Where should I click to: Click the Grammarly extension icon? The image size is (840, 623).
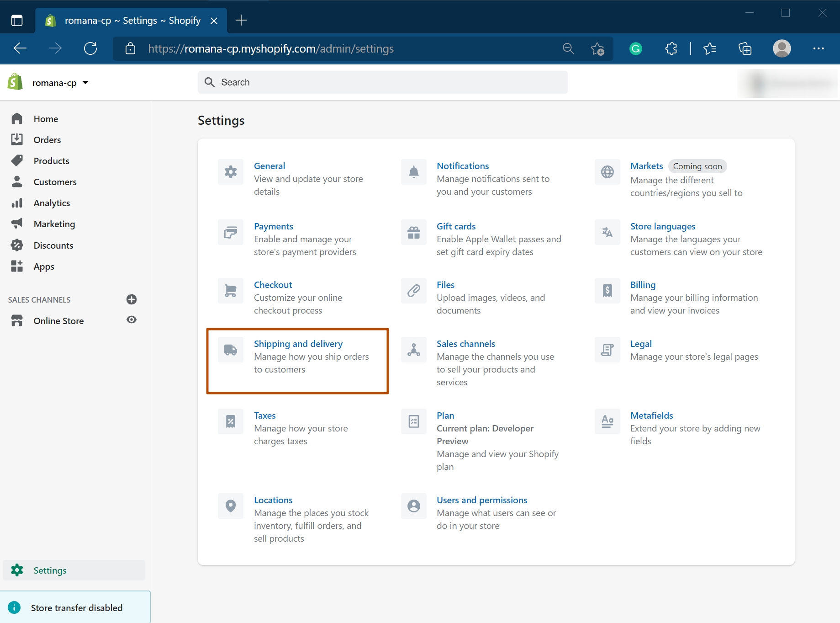coord(636,48)
